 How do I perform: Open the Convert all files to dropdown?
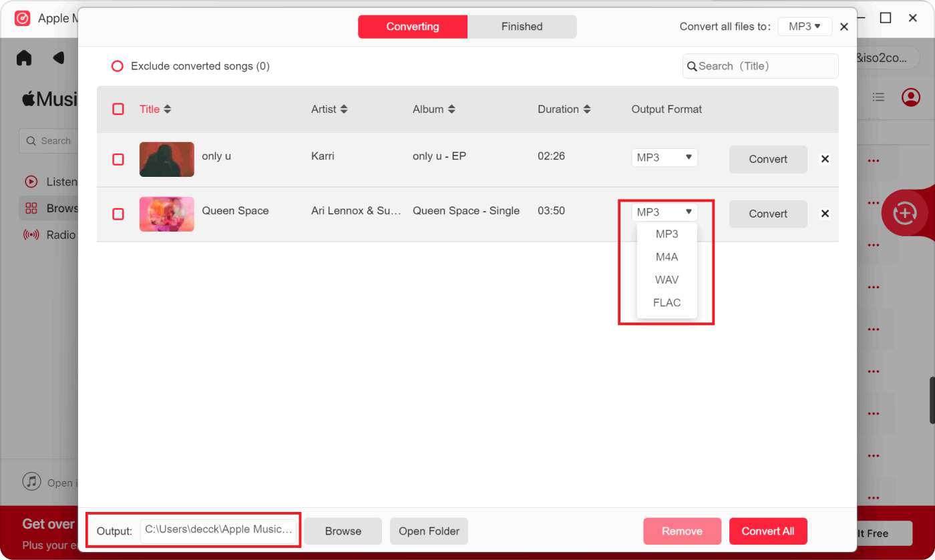(x=805, y=27)
